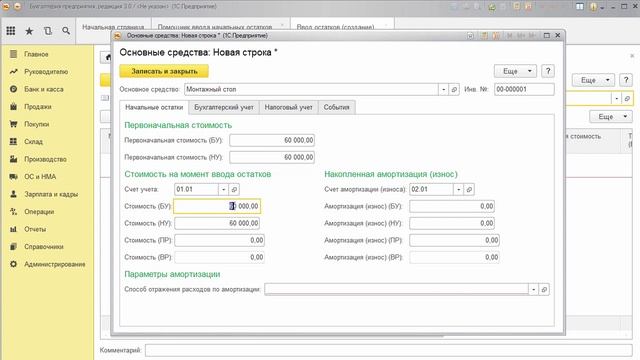Click the Стоимость (ПР) field

pos(220,240)
